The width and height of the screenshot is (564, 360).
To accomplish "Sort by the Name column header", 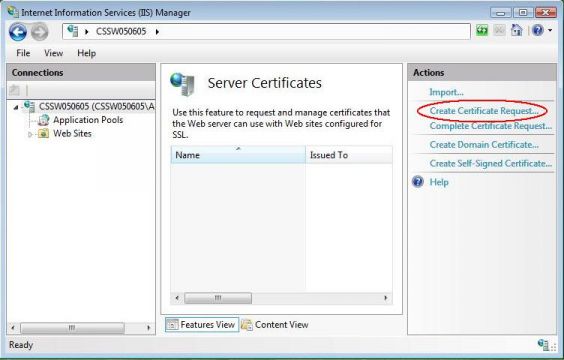I will point(238,155).
